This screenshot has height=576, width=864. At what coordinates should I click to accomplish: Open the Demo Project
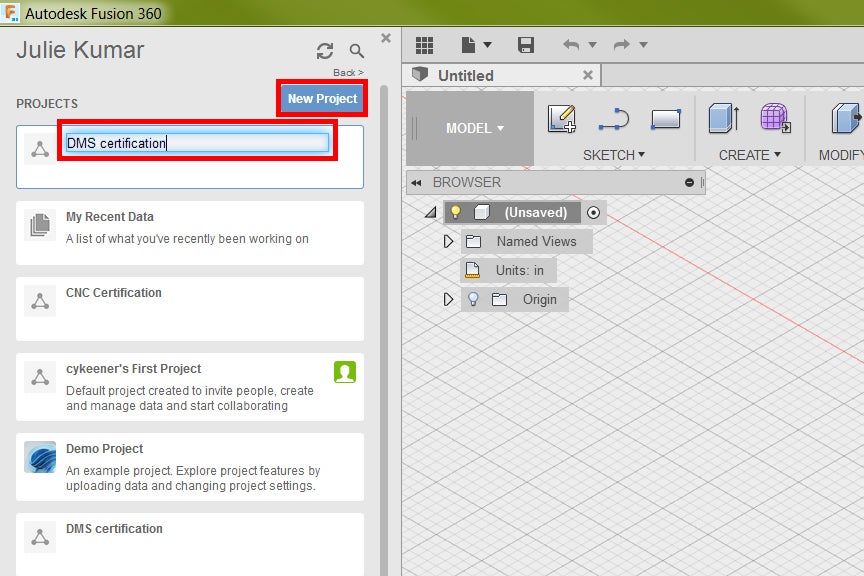pos(190,467)
